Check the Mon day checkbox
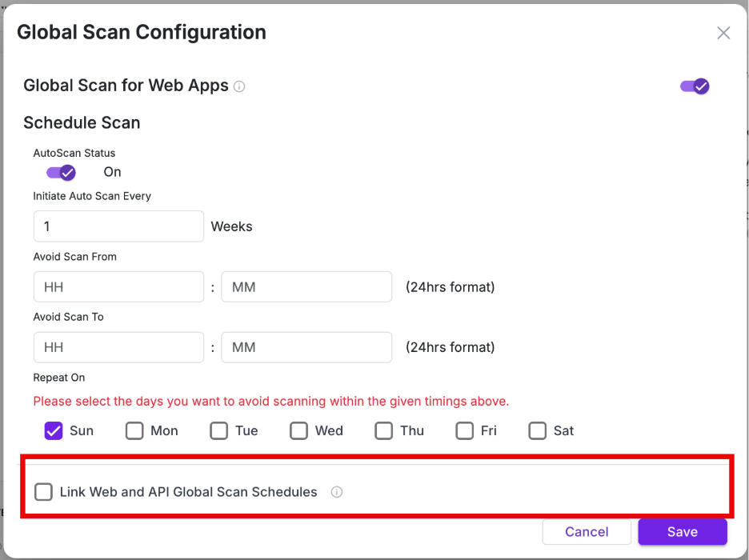The image size is (749, 560). pos(134,430)
